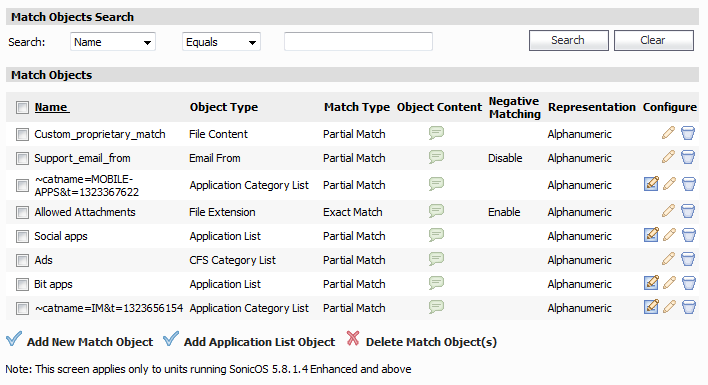
Task: Focus the search text input field
Action: click(359, 42)
